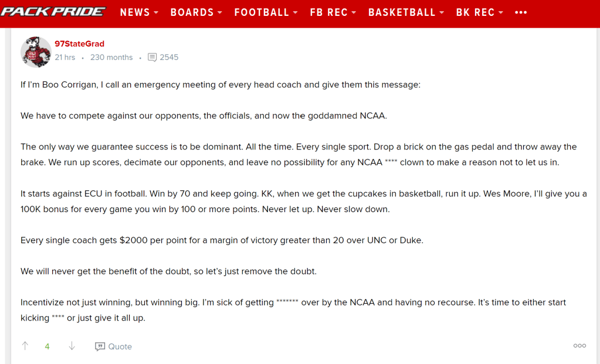This screenshot has width=600, height=364.
Task: Click the green vote score 4
Action: [x=48, y=346]
